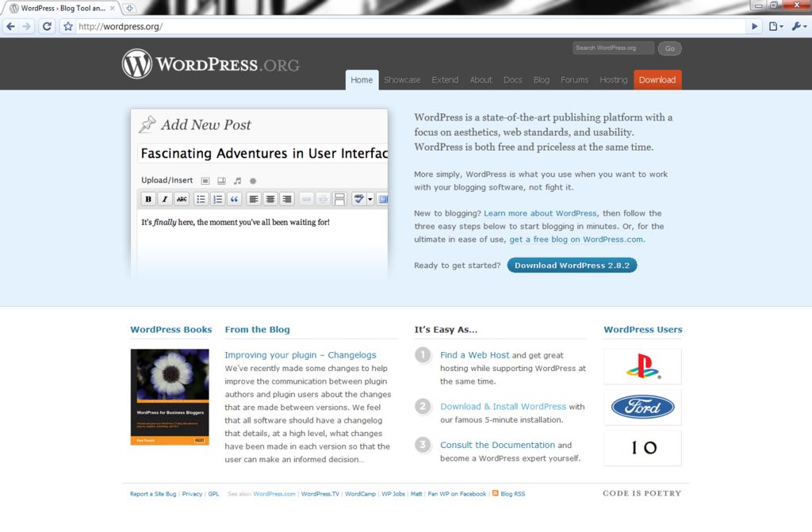Click the WordPress.org logo
This screenshot has width=812, height=532.
tap(210, 63)
